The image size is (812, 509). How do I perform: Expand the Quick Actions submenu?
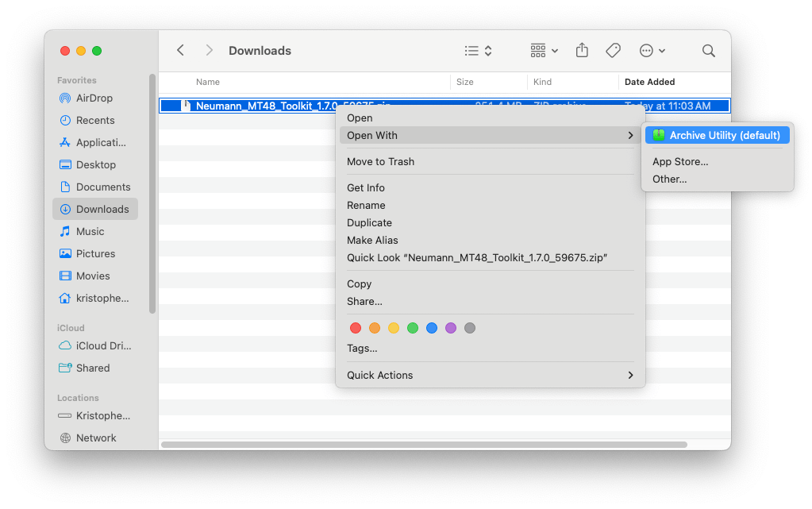(x=490, y=376)
